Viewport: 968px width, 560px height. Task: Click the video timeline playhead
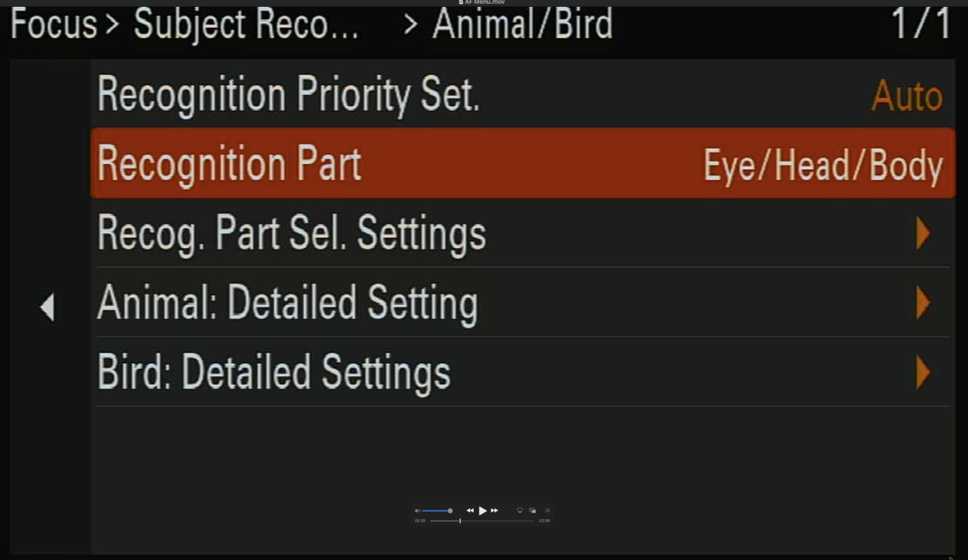[460, 521]
